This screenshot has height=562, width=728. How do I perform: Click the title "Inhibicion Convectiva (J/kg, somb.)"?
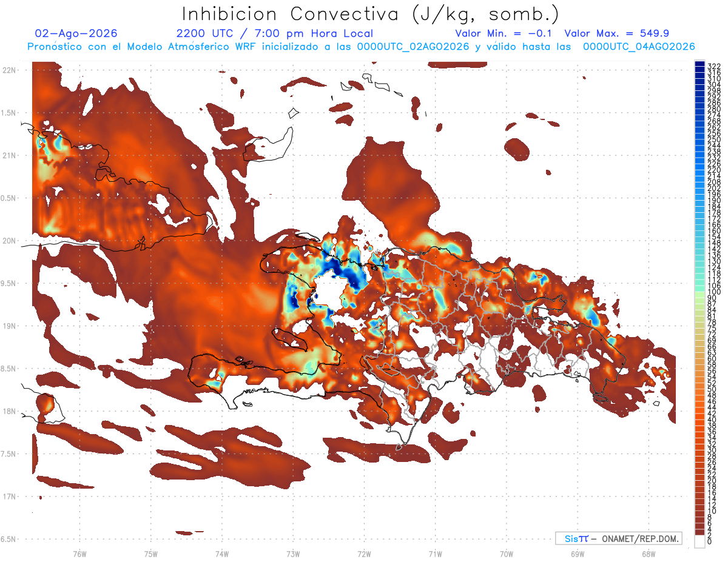(x=370, y=14)
